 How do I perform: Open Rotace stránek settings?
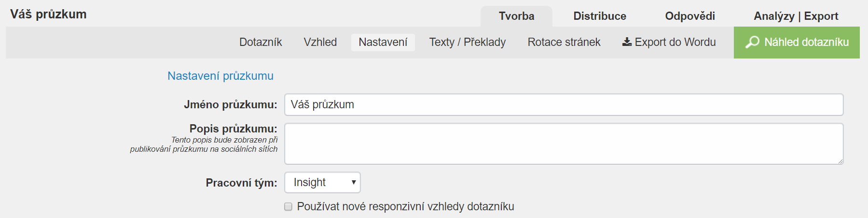[x=564, y=42]
